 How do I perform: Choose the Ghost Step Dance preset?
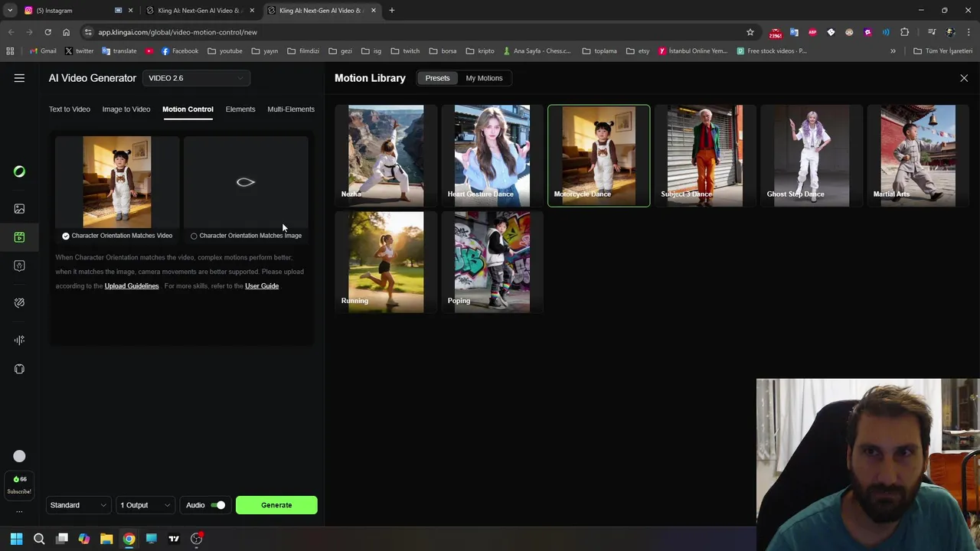point(811,155)
